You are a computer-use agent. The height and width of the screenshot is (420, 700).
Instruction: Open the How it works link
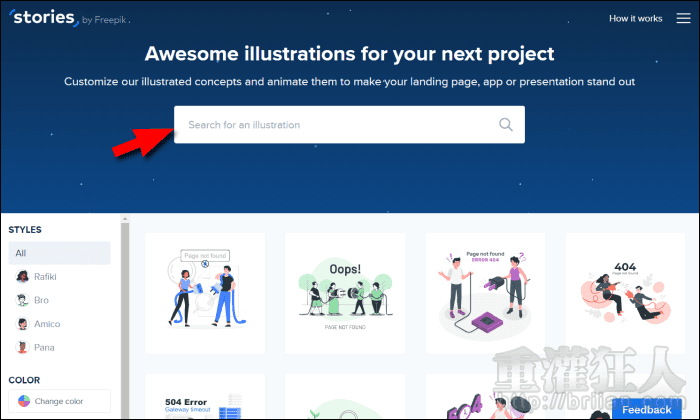pos(633,19)
